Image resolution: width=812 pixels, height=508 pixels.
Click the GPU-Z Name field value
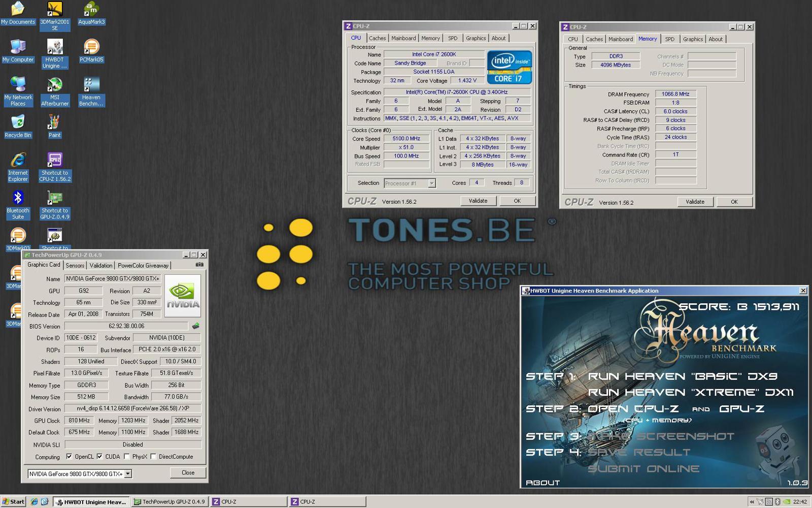[x=113, y=278]
